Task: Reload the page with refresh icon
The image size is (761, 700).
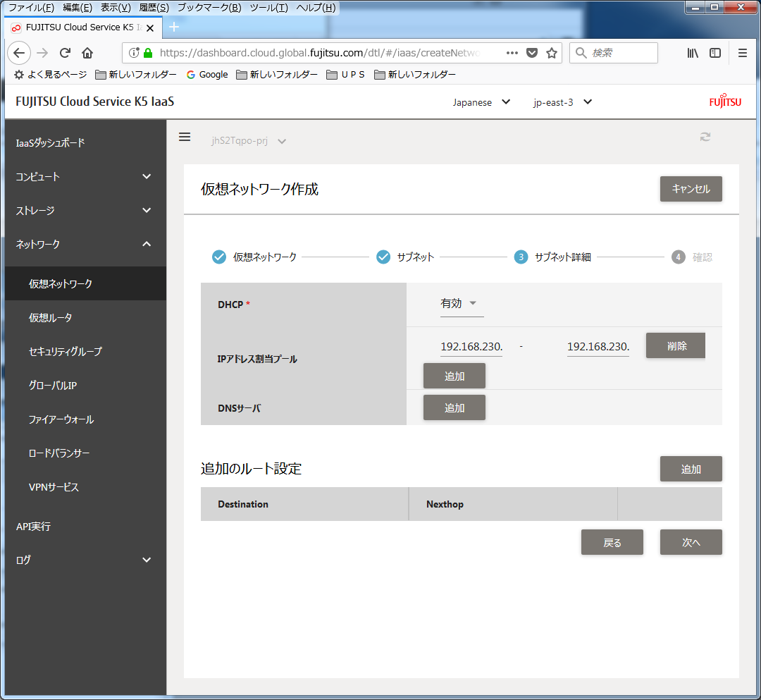Action: (65, 52)
